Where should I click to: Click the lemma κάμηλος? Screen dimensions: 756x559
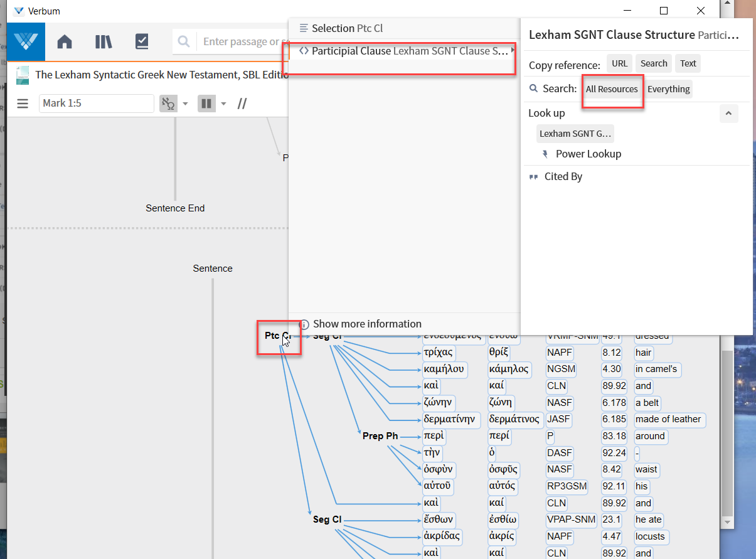(x=508, y=369)
